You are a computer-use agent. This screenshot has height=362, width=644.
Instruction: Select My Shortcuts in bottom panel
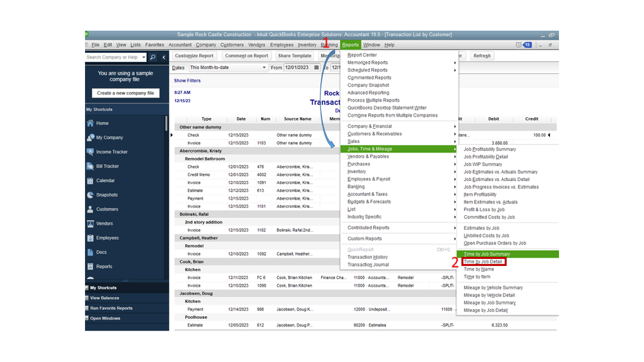pyautogui.click(x=127, y=288)
